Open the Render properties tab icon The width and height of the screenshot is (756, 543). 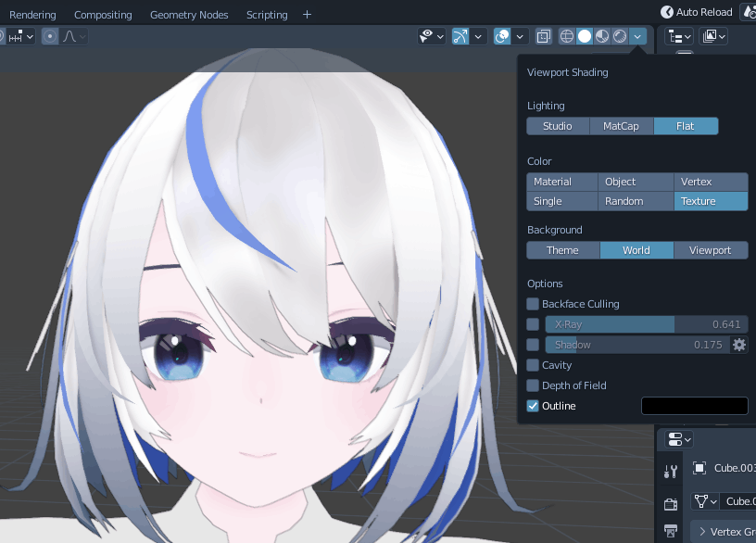(671, 504)
